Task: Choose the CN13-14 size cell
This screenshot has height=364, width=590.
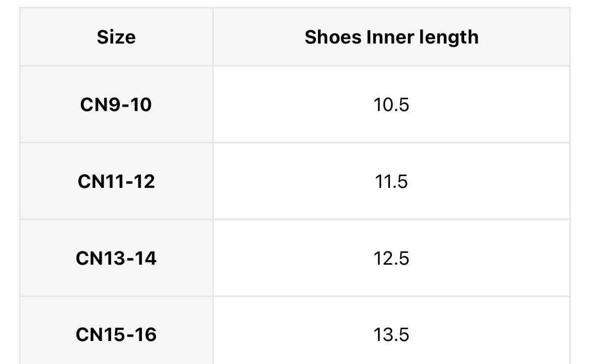Action: click(x=116, y=258)
